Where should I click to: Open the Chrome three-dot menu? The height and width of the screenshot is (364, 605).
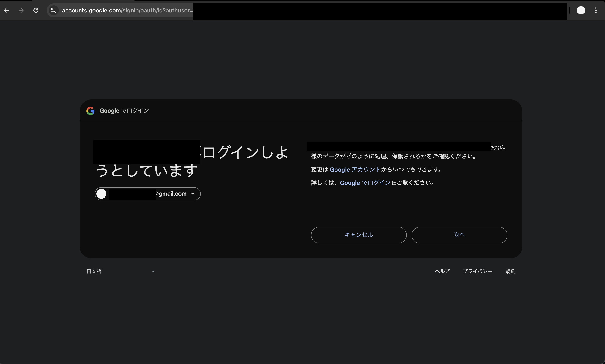[x=596, y=10]
